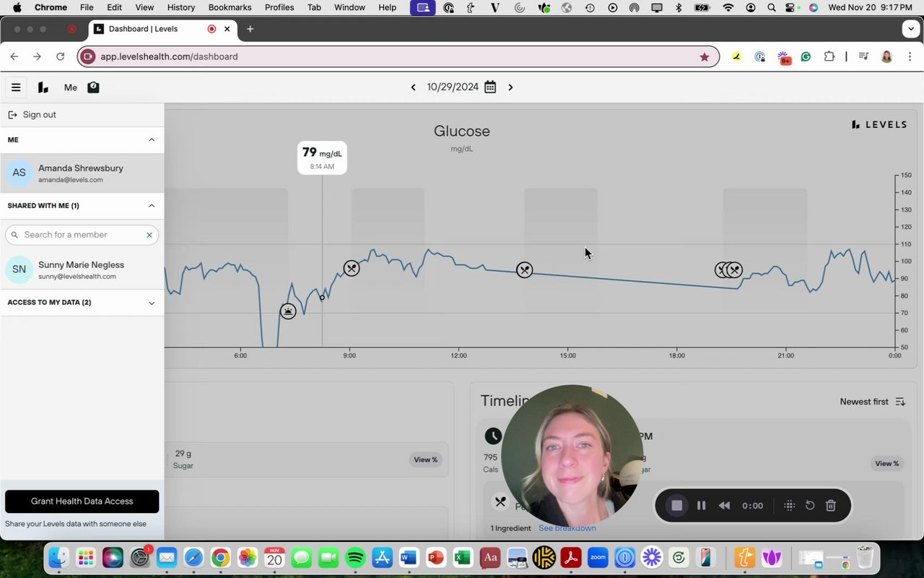The height and width of the screenshot is (578, 924).
Task: Open Chrome Extensions puzzle icon
Action: click(829, 56)
